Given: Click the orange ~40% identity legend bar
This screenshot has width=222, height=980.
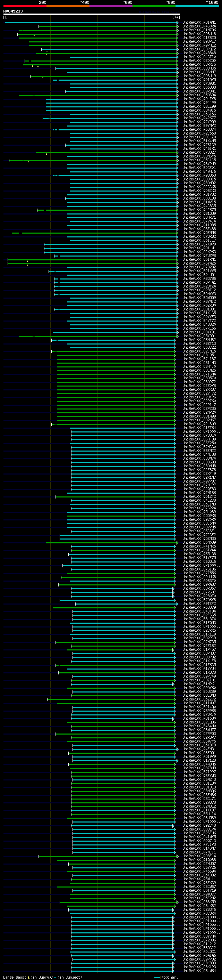Looking at the screenshot, I should tap(68, 6).
